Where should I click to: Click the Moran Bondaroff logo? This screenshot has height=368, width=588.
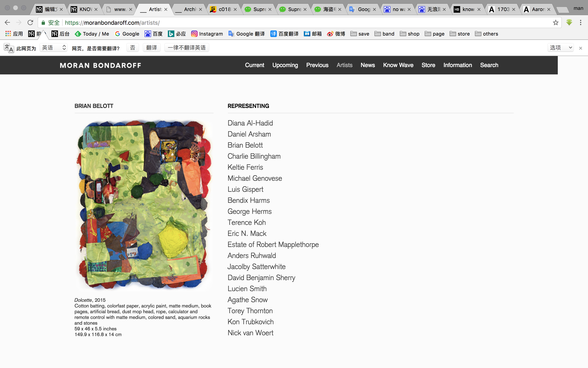[100, 65]
